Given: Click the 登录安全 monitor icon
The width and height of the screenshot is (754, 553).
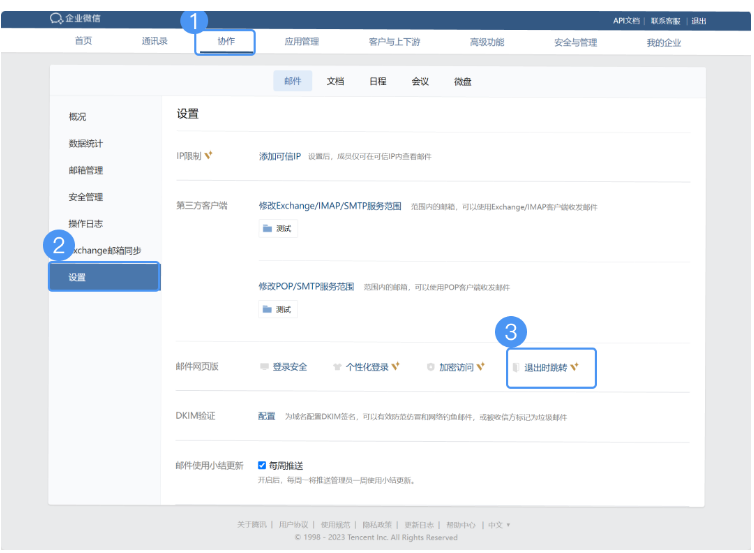Looking at the screenshot, I should (x=264, y=367).
